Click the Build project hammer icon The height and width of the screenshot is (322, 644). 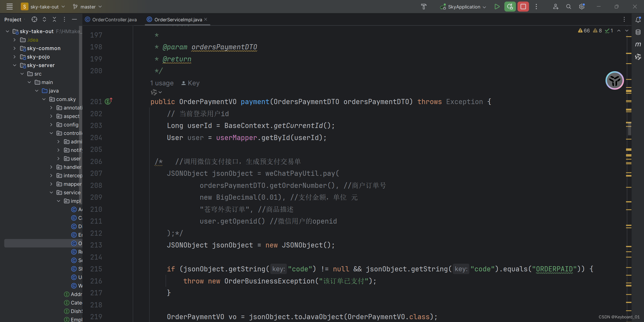click(424, 7)
